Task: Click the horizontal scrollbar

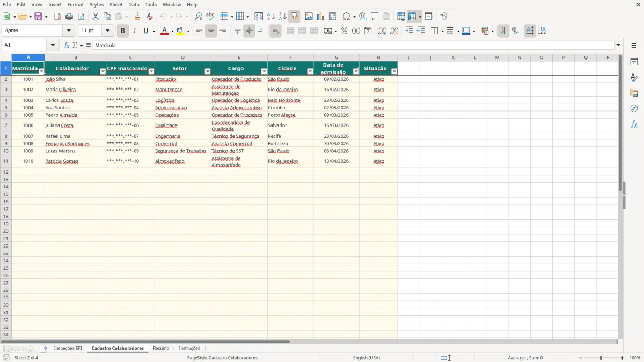Action: [x=309, y=342]
